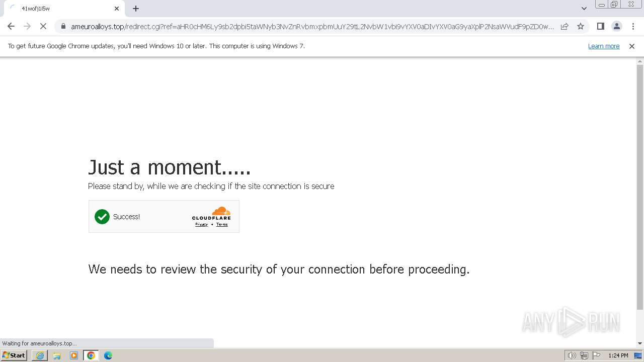This screenshot has width=644, height=362.
Task: View site information via the padlock icon
Action: coord(63,27)
